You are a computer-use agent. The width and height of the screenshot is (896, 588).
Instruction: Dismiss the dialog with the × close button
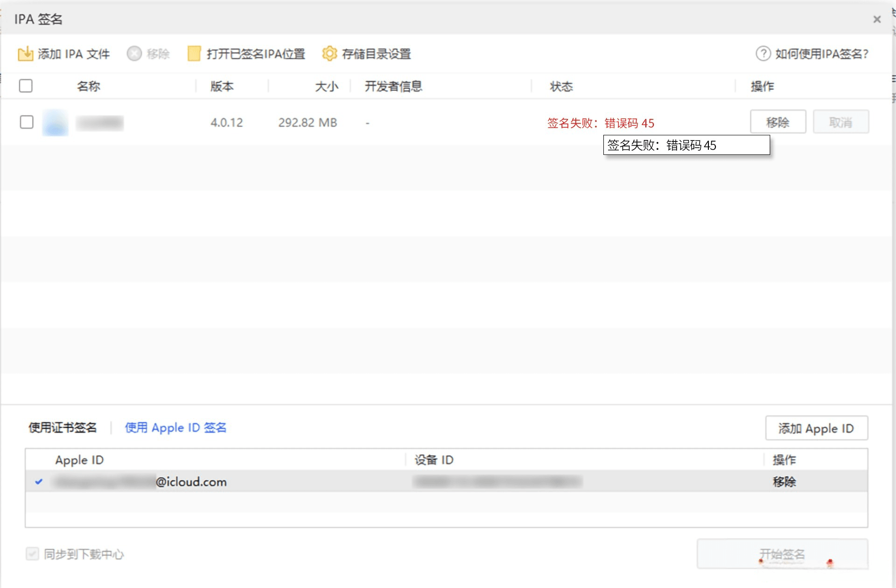click(x=877, y=19)
